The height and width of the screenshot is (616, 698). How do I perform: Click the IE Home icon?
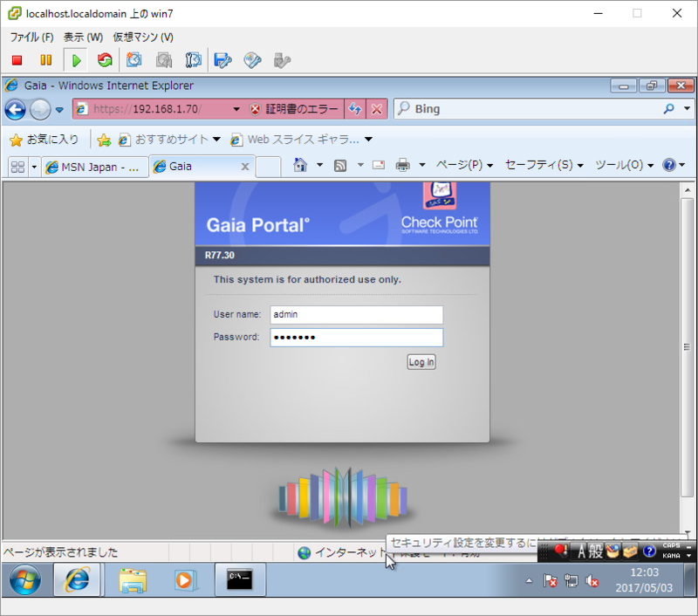point(300,165)
